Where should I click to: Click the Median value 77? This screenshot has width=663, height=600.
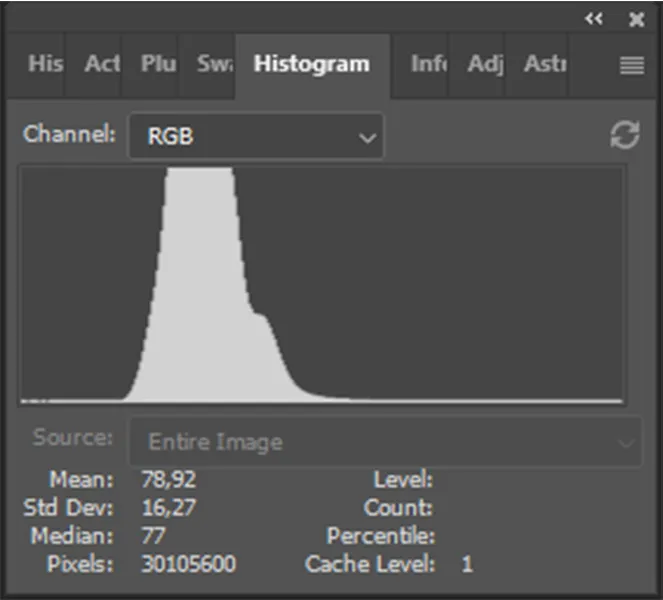[x=156, y=536]
